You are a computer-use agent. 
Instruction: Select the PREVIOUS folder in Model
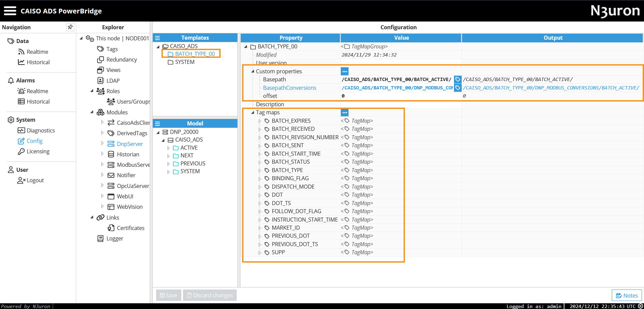coord(193,163)
